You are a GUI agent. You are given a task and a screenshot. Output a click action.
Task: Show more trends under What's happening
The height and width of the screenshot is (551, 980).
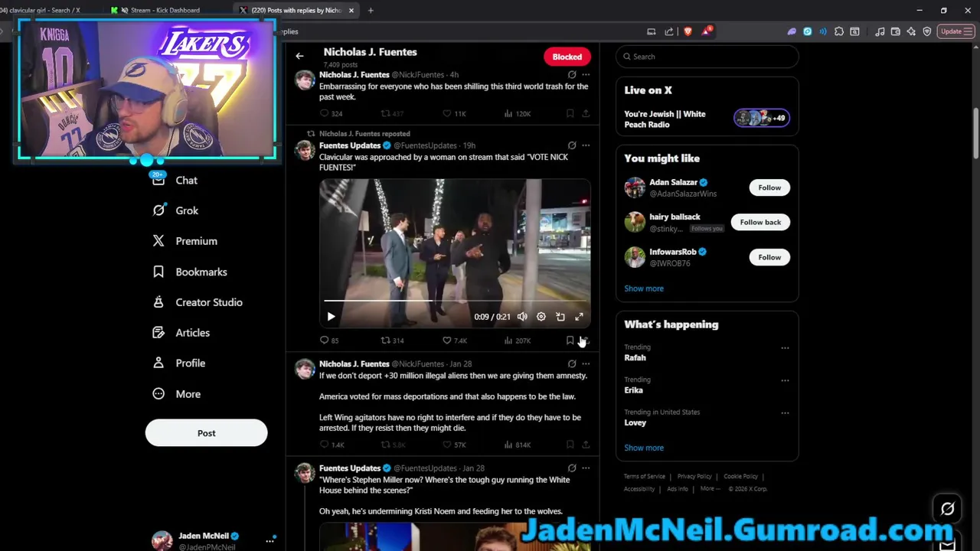point(644,448)
